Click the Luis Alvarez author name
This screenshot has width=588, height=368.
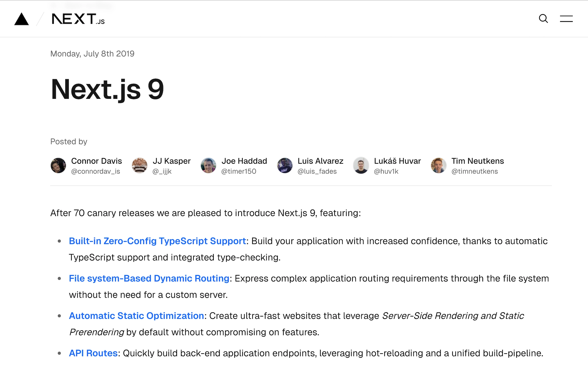click(320, 161)
